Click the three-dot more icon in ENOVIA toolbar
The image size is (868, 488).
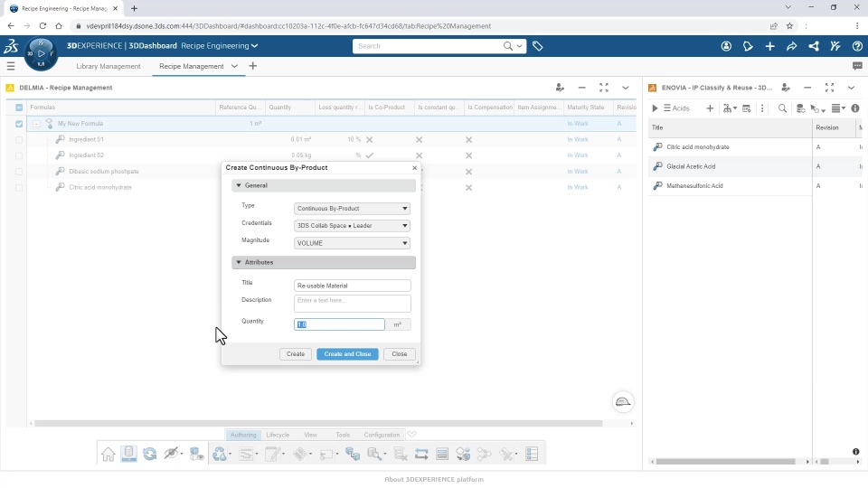[x=762, y=108]
